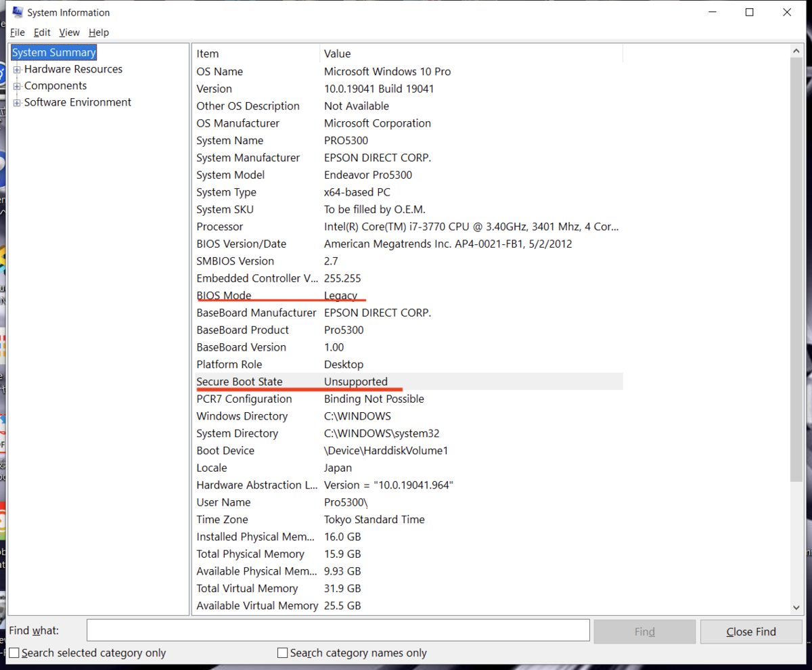This screenshot has width=812, height=670.
Task: Click the Binding Not Possible value
Action: (x=374, y=399)
